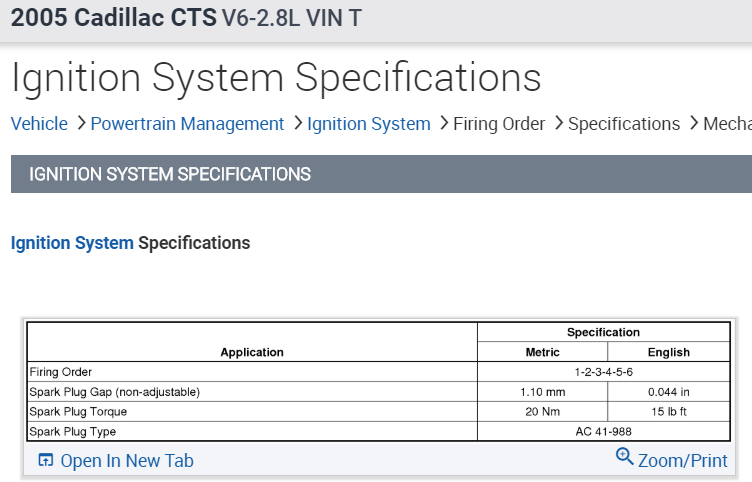Screen dimensions: 752x482
Task: Select the Specifications breadcrumb item
Action: tap(624, 124)
